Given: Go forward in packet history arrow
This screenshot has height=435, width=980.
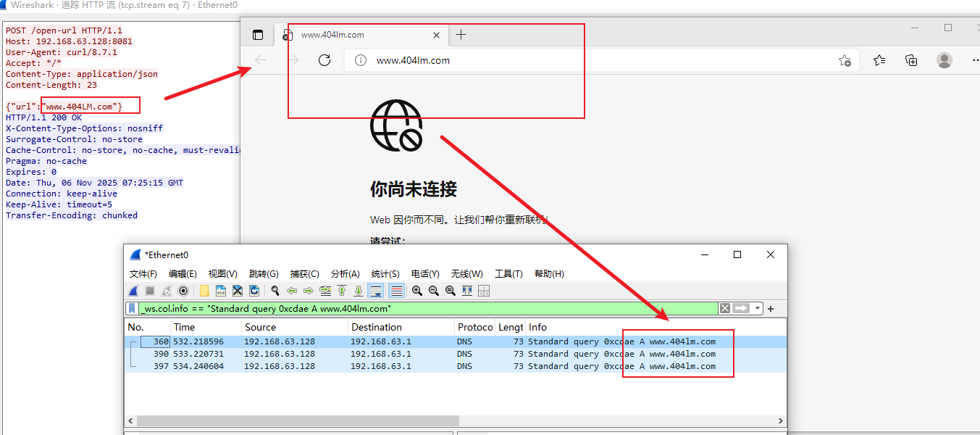Looking at the screenshot, I should point(309,291).
